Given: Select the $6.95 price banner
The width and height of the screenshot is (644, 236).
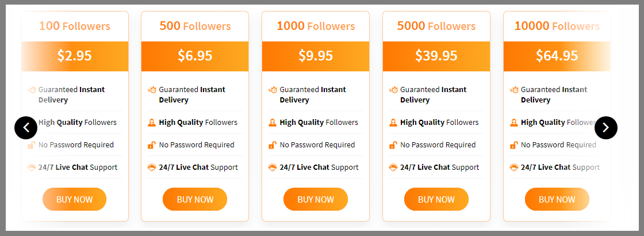Looking at the screenshot, I should (195, 56).
